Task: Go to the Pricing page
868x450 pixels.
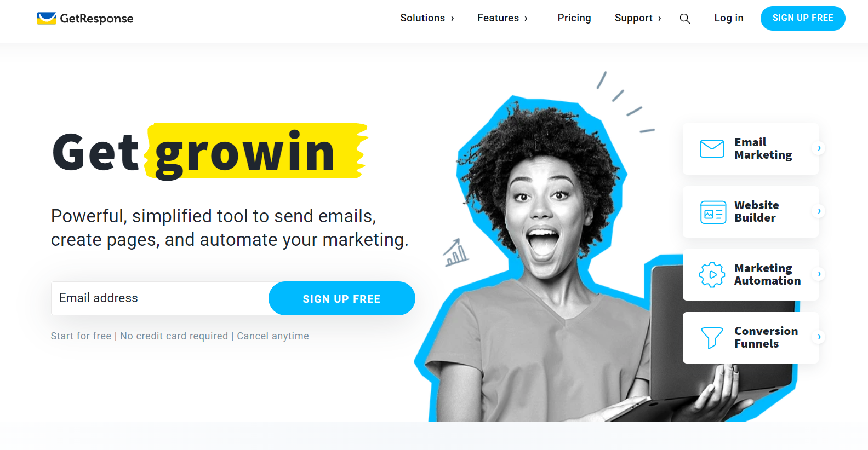Action: pyautogui.click(x=574, y=18)
